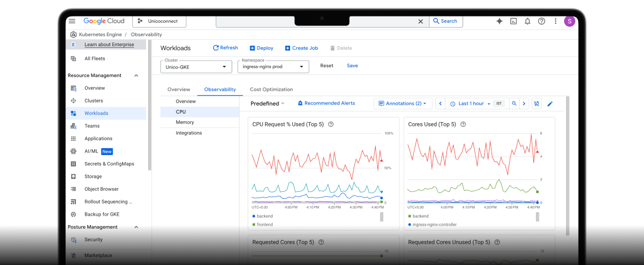Collapse the Resource Management section
This screenshot has height=265, width=644.
pos(136,75)
